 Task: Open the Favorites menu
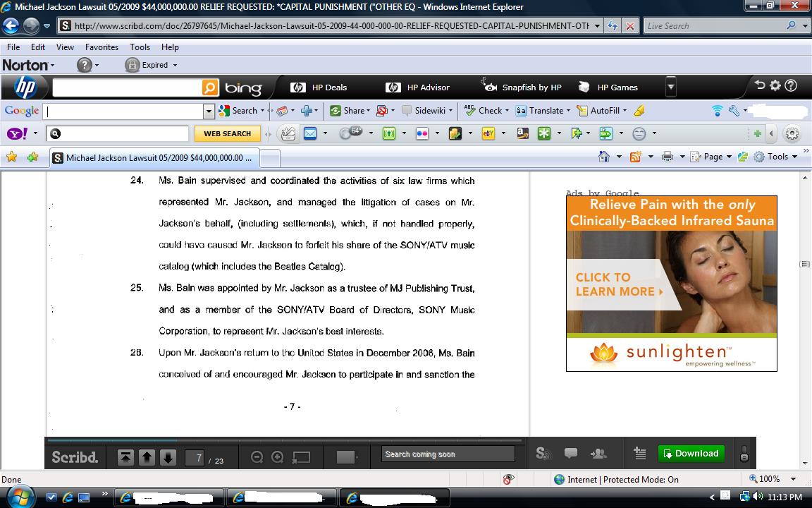(x=101, y=47)
